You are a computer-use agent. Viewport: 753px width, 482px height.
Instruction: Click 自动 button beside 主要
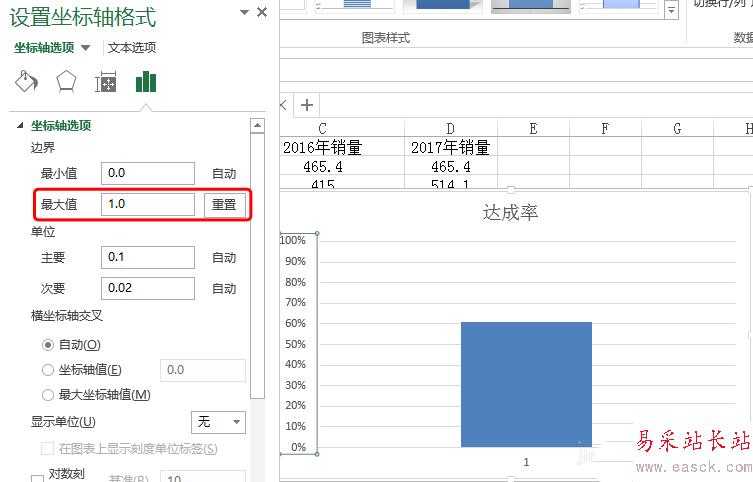pyautogui.click(x=224, y=258)
